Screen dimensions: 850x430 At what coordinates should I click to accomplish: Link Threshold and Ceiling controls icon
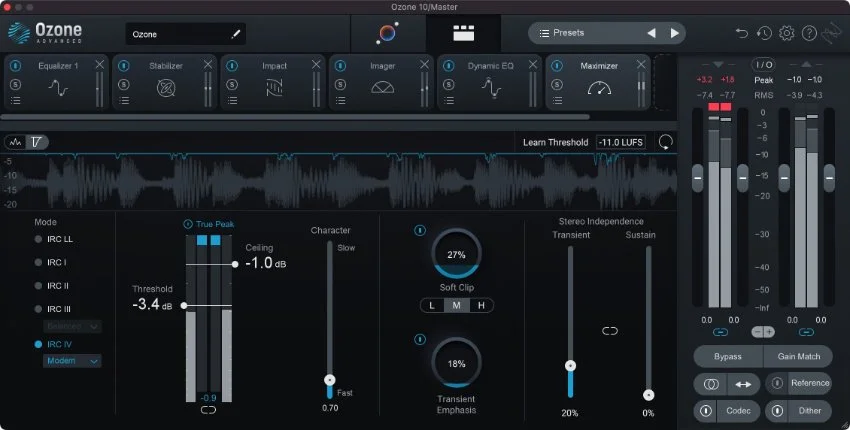[x=208, y=410]
